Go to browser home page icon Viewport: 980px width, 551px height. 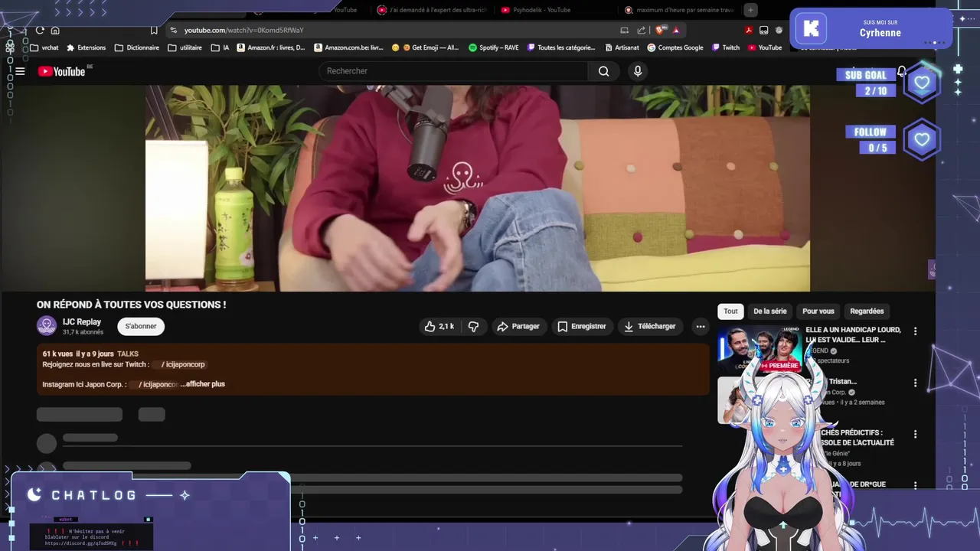pos(55,30)
